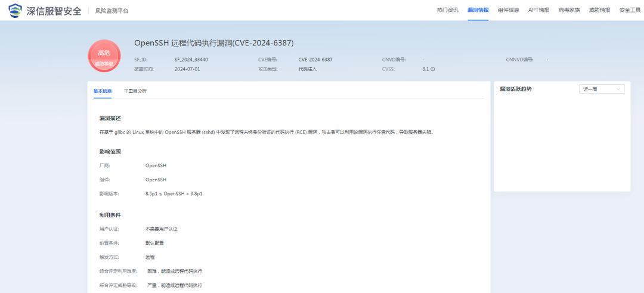Viewport: 644px width, 293px height.
Task: Click SF_ID value SF_2024_33440
Action: click(x=191, y=60)
